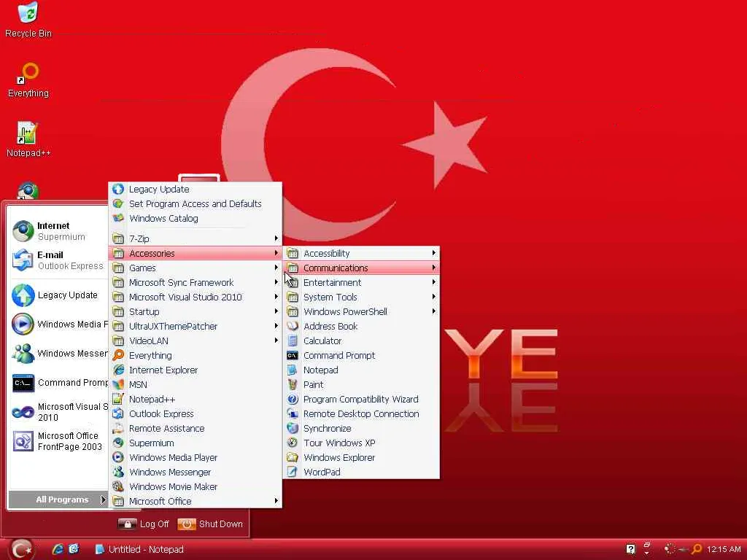Expand the 7-Zip submenu arrow
The width and height of the screenshot is (747, 560).
(x=276, y=238)
